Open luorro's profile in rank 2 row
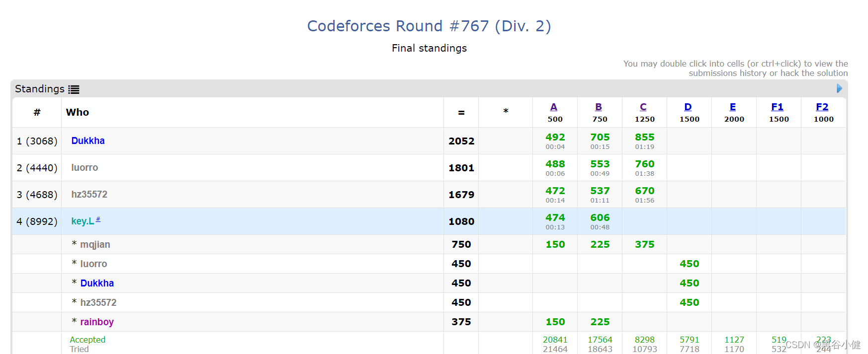 (x=85, y=167)
